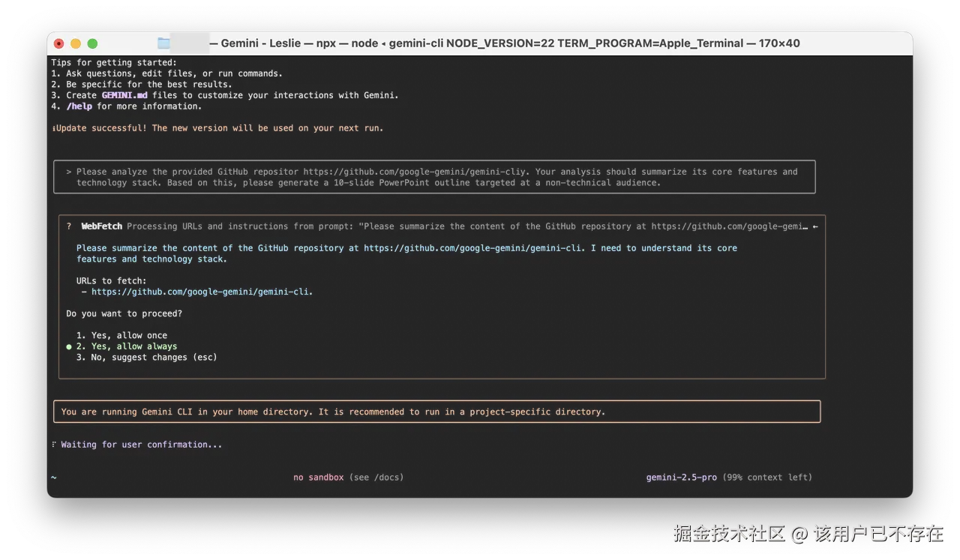Open the URL listed under "URLs to fetch"
Image resolution: width=960 pixels, height=560 pixels.
click(x=202, y=292)
